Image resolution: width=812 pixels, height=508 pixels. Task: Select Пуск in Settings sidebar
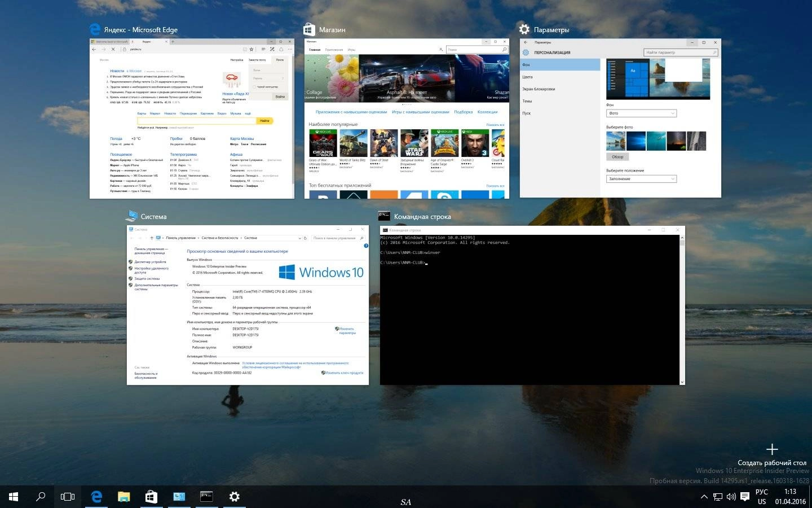tap(560, 113)
